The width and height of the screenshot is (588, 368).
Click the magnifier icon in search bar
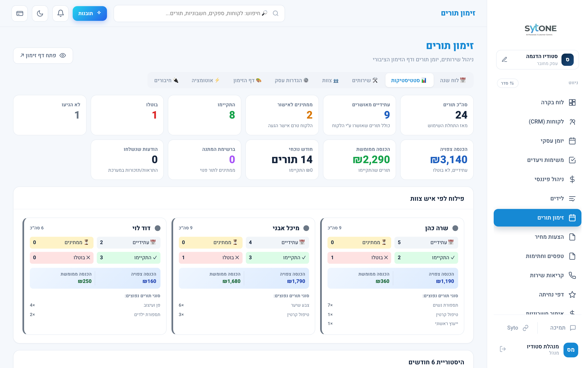[276, 13]
